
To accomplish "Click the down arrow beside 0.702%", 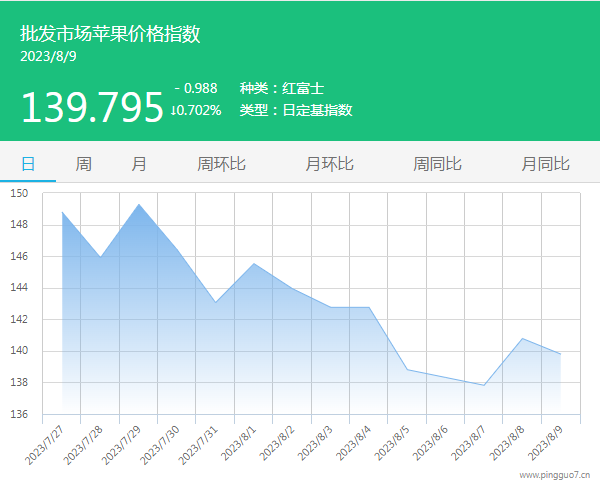I will 175,110.
